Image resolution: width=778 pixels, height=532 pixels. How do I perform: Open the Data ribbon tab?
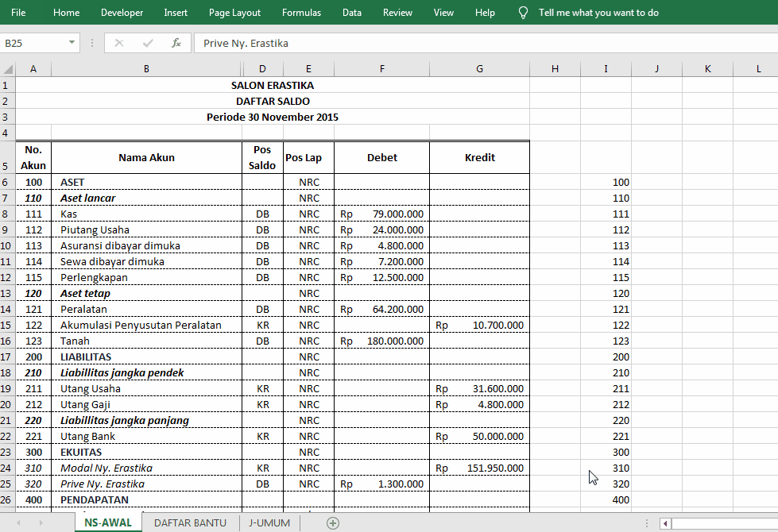[351, 12]
